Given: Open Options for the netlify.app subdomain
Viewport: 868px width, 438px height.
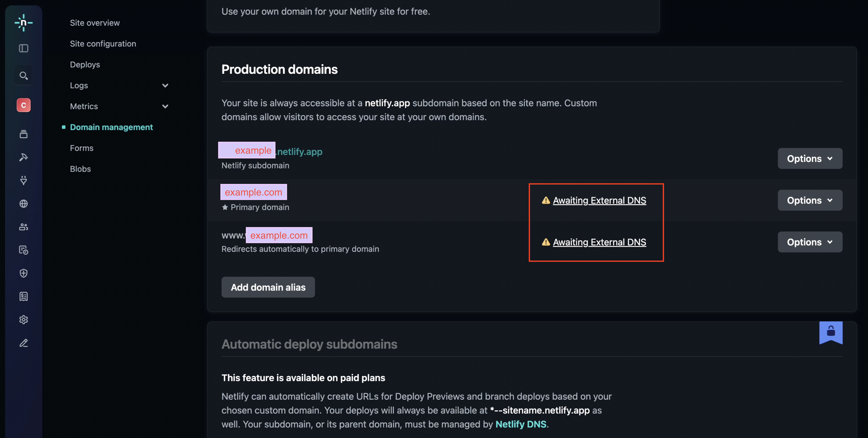Looking at the screenshot, I should pyautogui.click(x=810, y=158).
